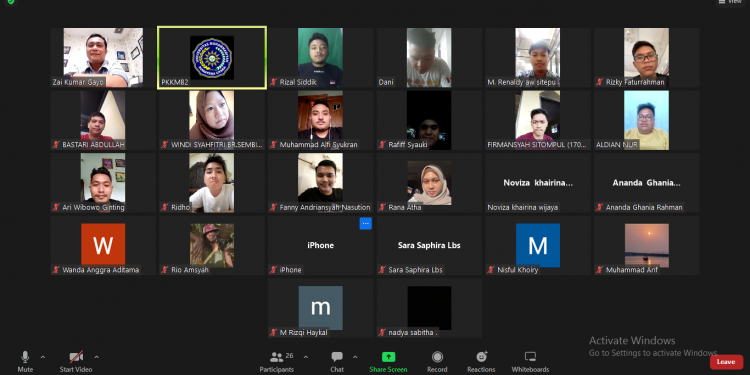Click the muted mic icon beside Rana Atha

click(382, 207)
